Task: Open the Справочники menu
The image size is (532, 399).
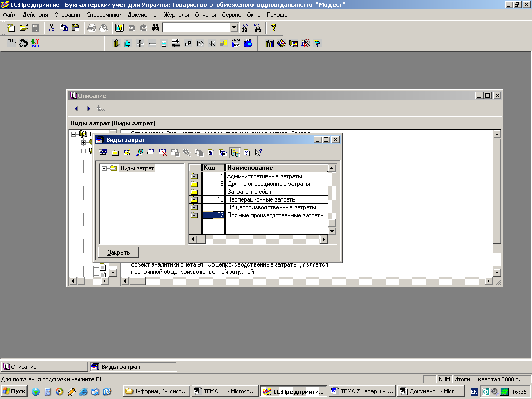Action: (104, 15)
